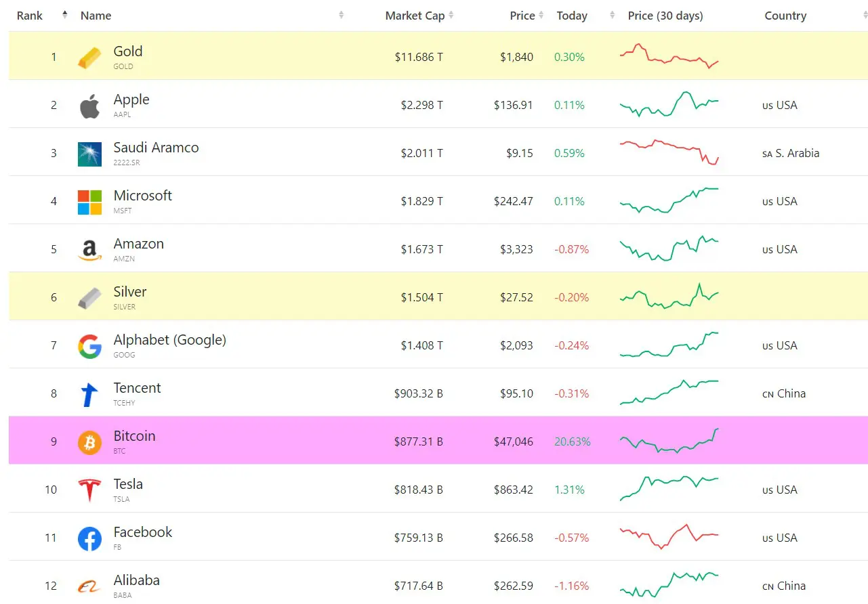868x604 pixels.
Task: Sort the table by Rank arrows
Action: point(64,15)
